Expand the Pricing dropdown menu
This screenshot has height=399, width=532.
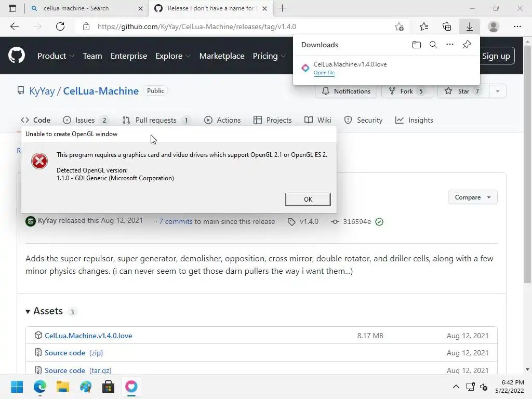point(269,56)
